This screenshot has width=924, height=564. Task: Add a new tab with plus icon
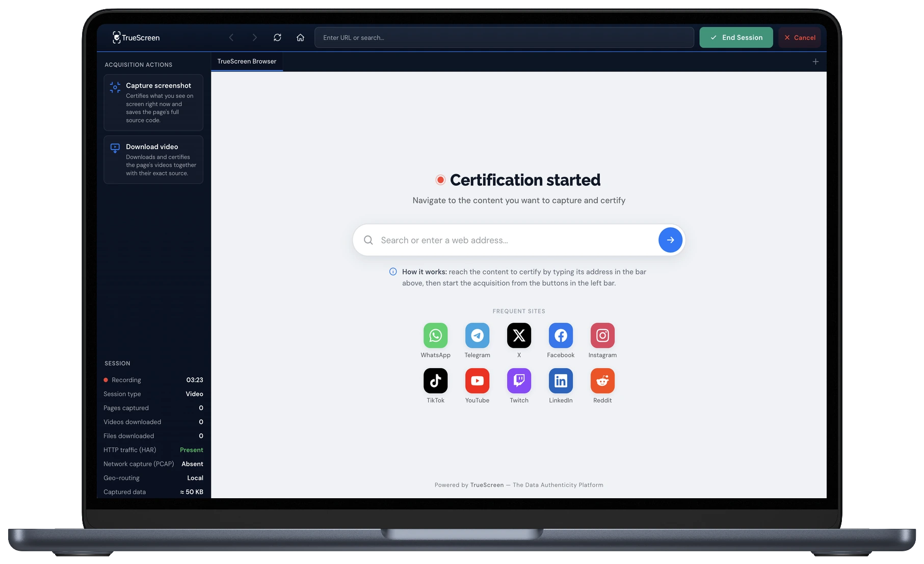click(x=815, y=61)
